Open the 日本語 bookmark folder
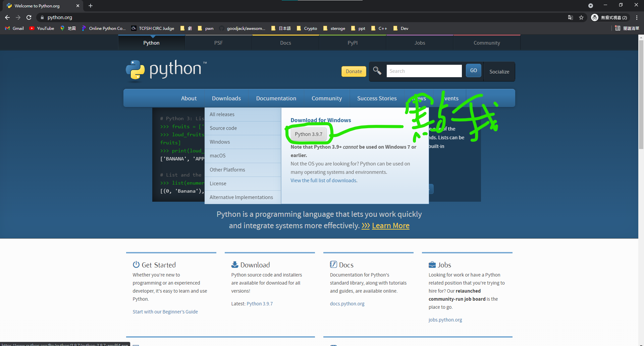 pyautogui.click(x=281, y=29)
